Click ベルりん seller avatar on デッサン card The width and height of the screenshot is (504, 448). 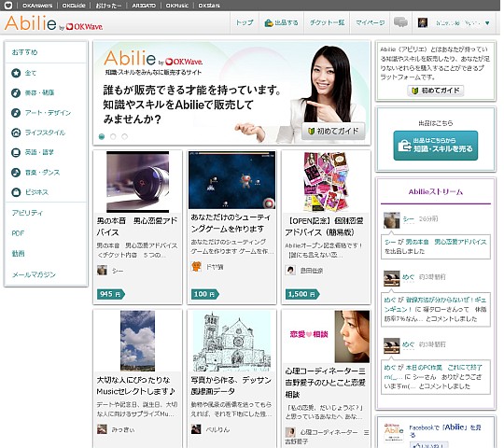pyautogui.click(x=196, y=428)
